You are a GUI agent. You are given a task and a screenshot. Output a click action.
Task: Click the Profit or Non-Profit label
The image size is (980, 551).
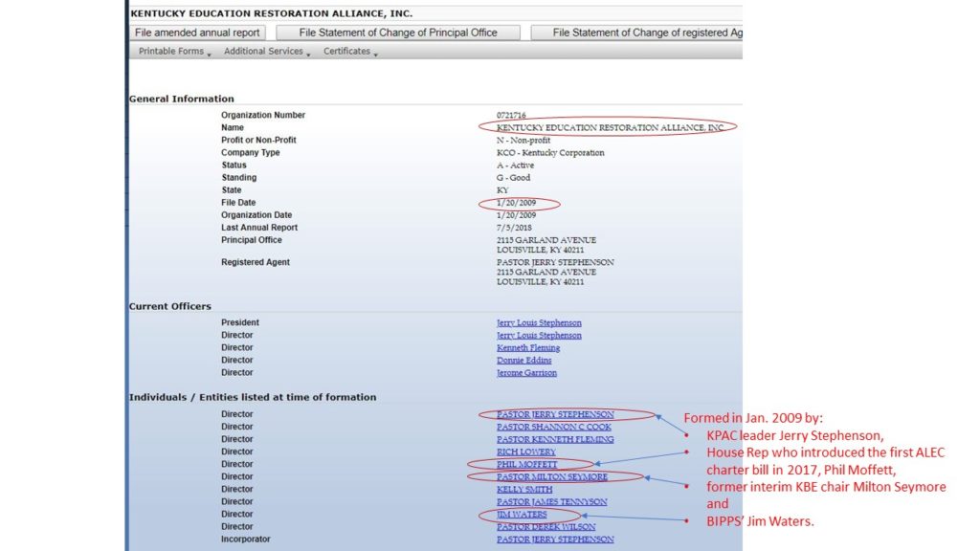pos(258,140)
